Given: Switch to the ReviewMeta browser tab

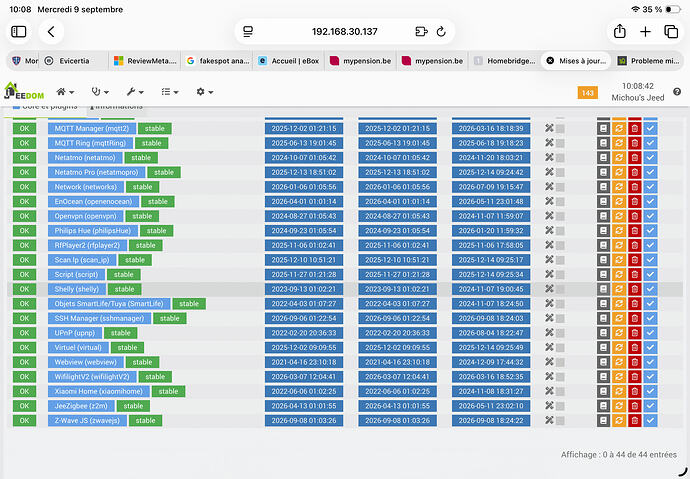Looking at the screenshot, I should (x=145, y=61).
